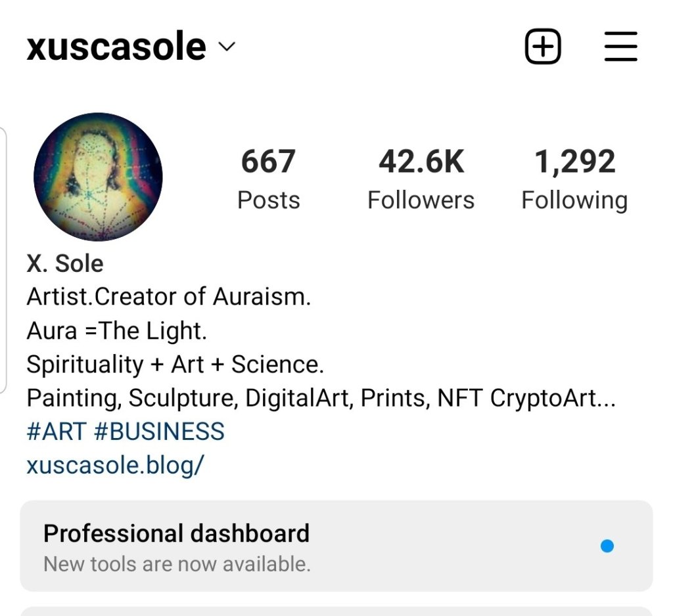Open the 42.6K Followers list
This screenshot has width=673, height=616.
coord(421,179)
